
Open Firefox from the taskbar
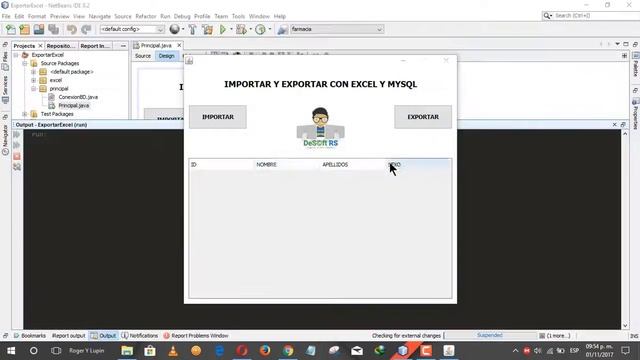[x=265, y=351]
